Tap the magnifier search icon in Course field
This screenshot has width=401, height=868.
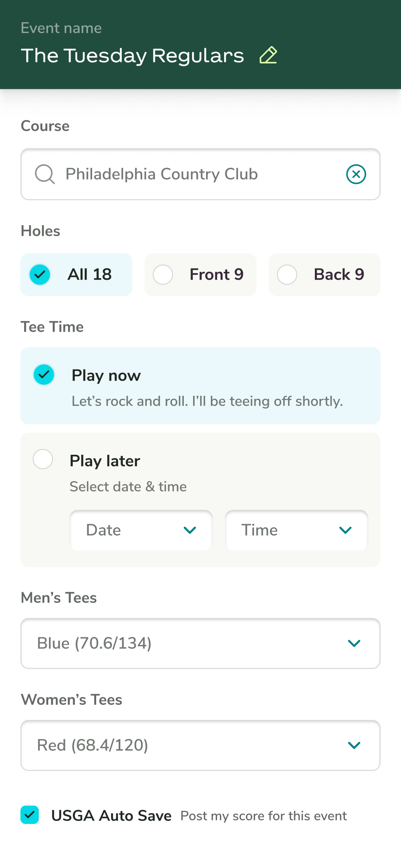tap(45, 174)
